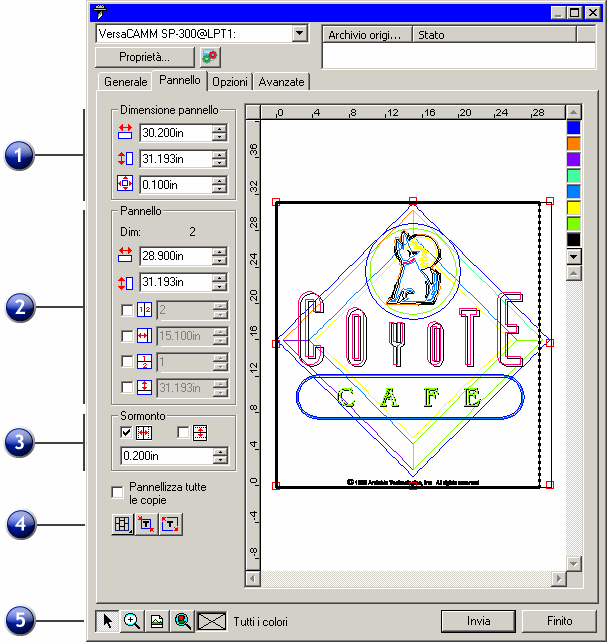
Task: Click the uniform row height icon
Action: [144, 387]
